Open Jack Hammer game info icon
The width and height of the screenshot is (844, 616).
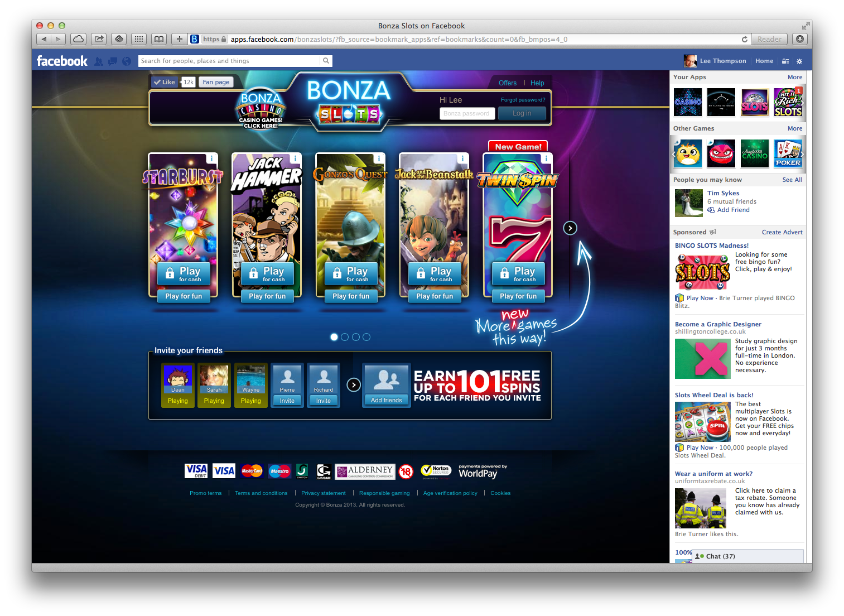[295, 159]
